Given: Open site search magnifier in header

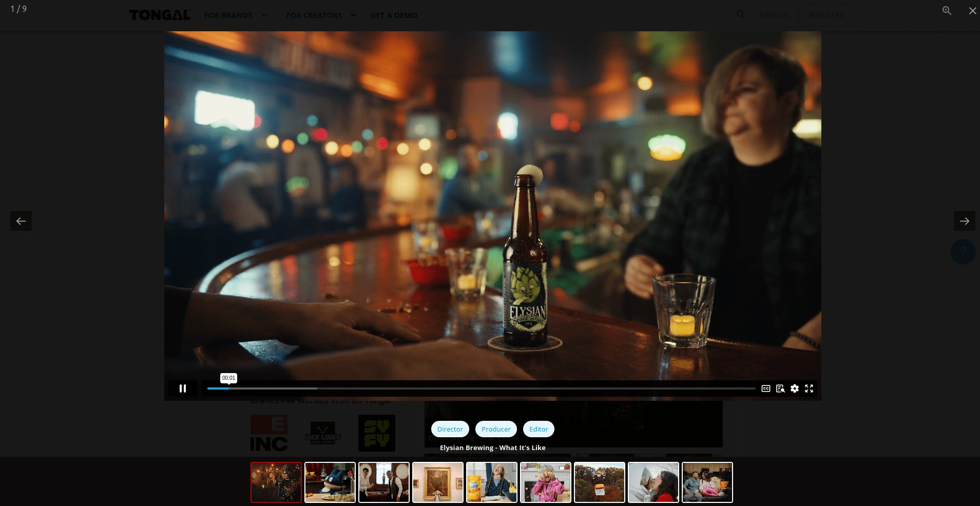Looking at the screenshot, I should click(741, 15).
